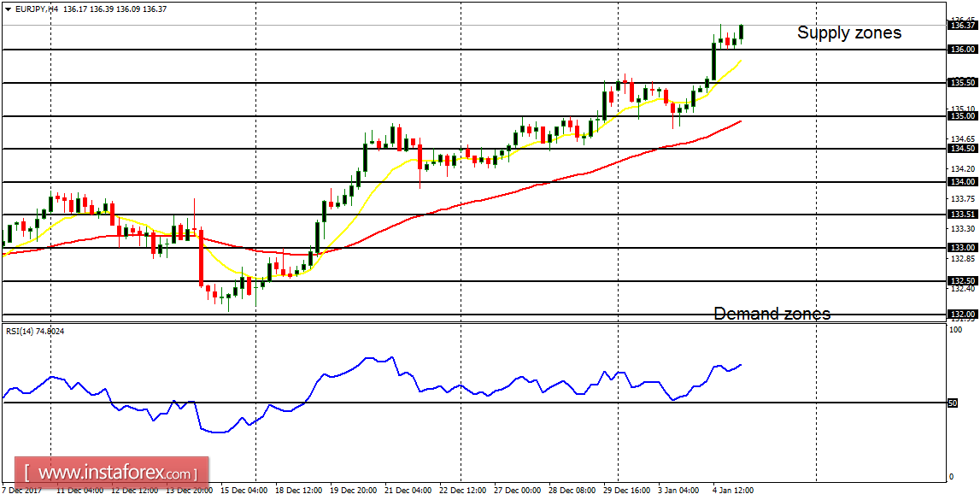
Task: Click the Demand zones text annotation
Action: coord(773,314)
